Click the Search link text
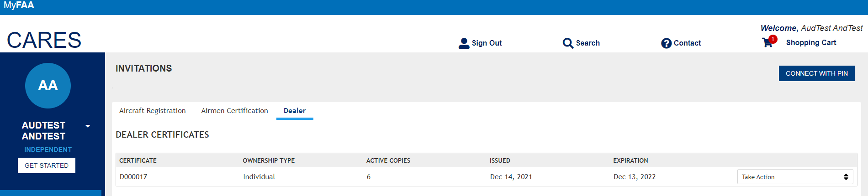 pos(587,43)
